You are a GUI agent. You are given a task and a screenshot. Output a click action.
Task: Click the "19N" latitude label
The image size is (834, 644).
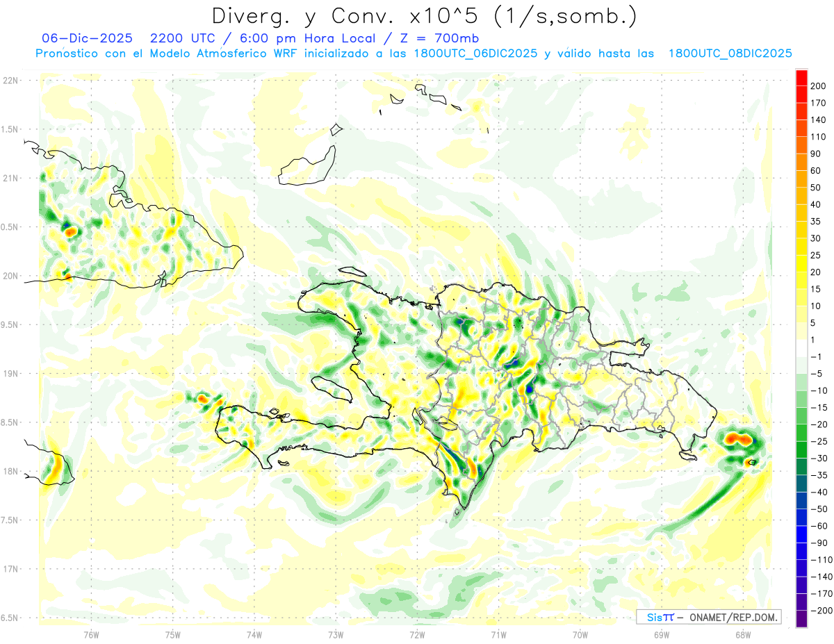tap(10, 373)
